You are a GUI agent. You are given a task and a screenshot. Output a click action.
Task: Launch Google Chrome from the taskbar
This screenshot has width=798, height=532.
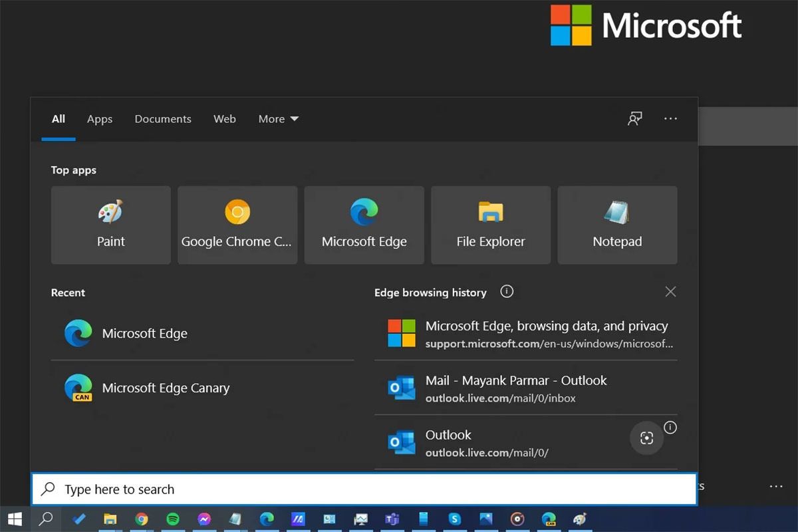click(x=142, y=519)
